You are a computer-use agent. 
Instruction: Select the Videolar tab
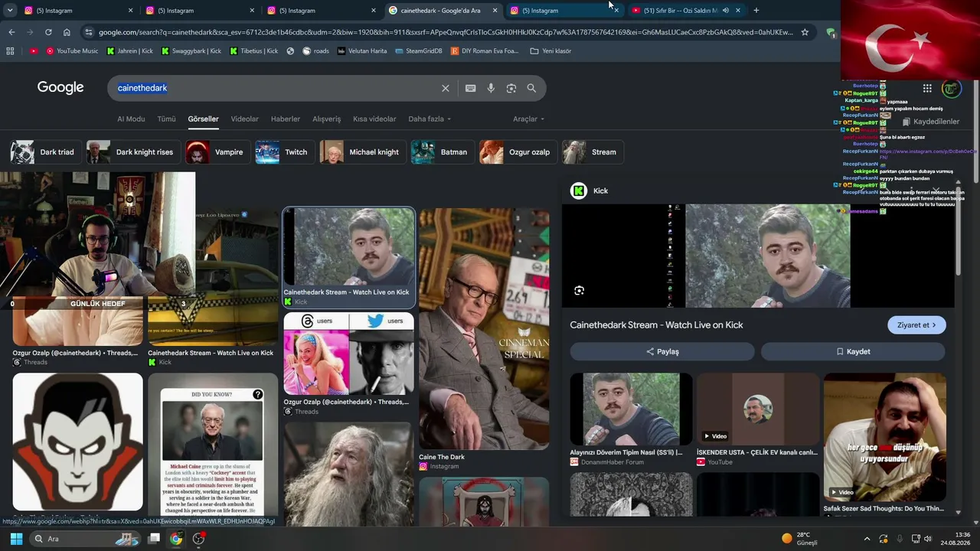[245, 119]
